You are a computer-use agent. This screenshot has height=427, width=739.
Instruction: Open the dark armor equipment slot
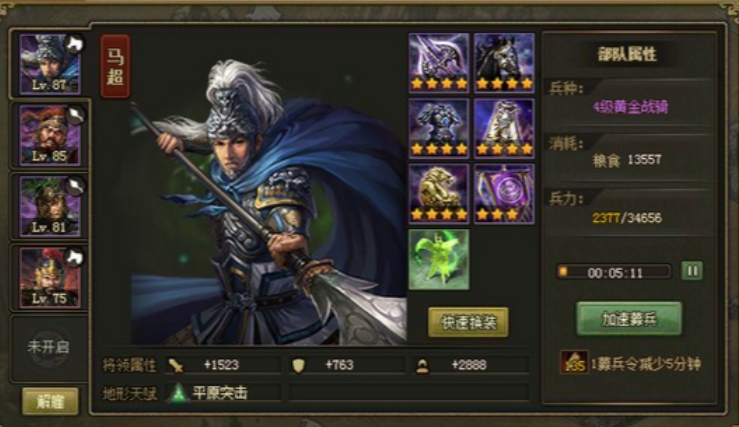(439, 128)
